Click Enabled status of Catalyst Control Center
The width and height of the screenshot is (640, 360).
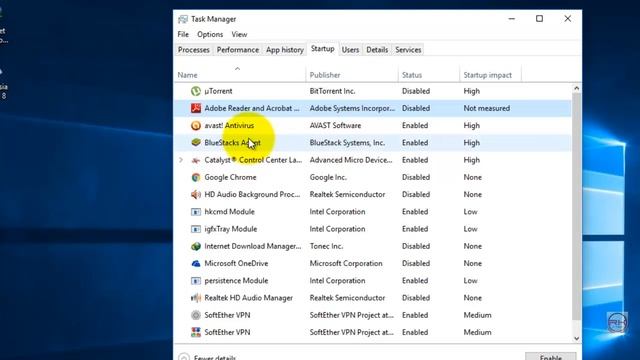[x=415, y=160]
